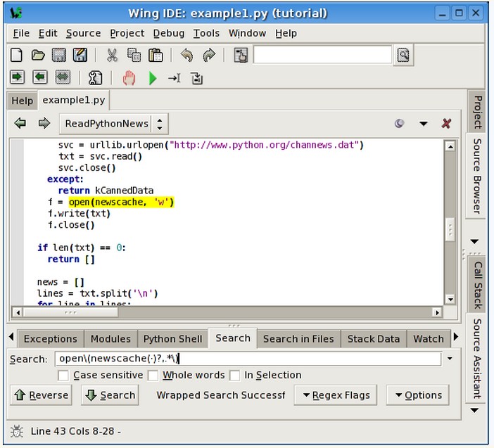
Task: Click the Wing IDE logo in title bar
Action: click(15, 13)
